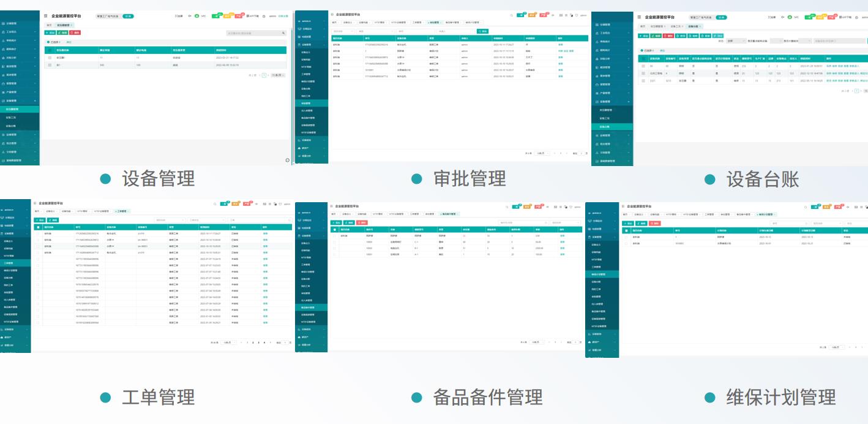Click the red delete button in 设备管理 panel
This screenshot has height=424, width=868.
point(76,32)
